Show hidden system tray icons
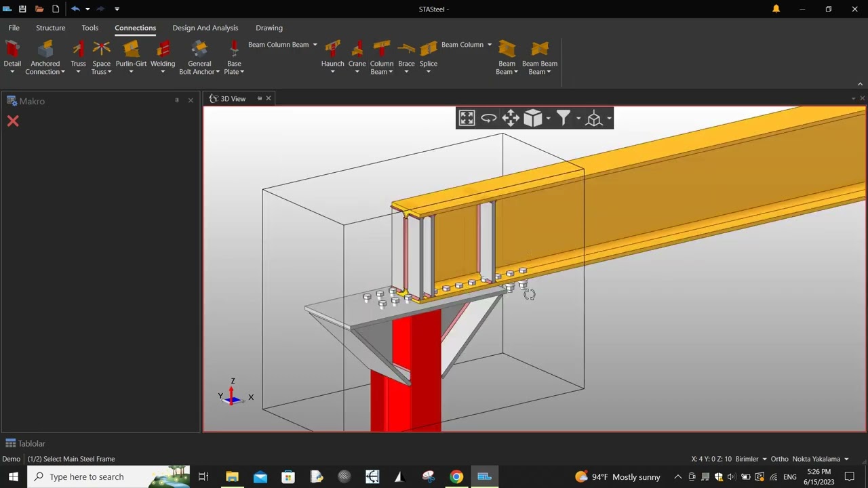This screenshot has width=868, height=488. tap(677, 476)
